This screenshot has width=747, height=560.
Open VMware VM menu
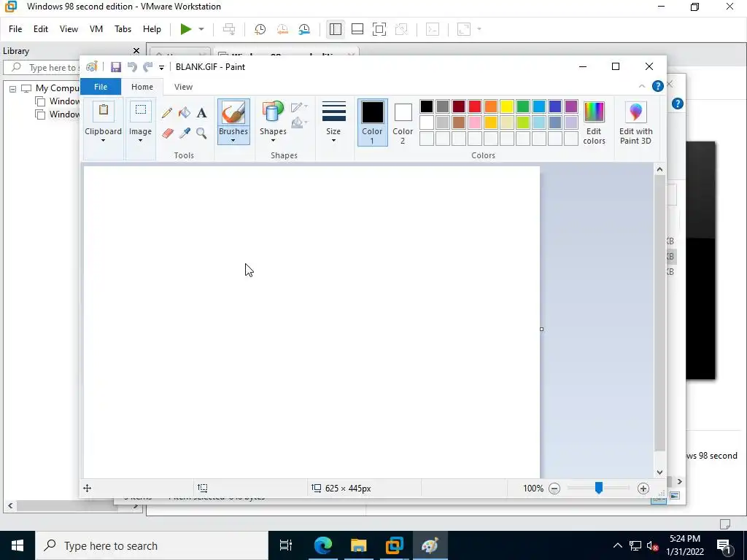coord(96,29)
